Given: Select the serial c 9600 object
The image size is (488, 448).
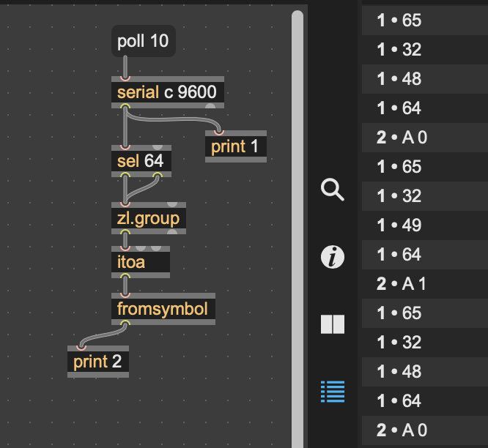Looking at the screenshot, I should pyautogui.click(x=168, y=93).
